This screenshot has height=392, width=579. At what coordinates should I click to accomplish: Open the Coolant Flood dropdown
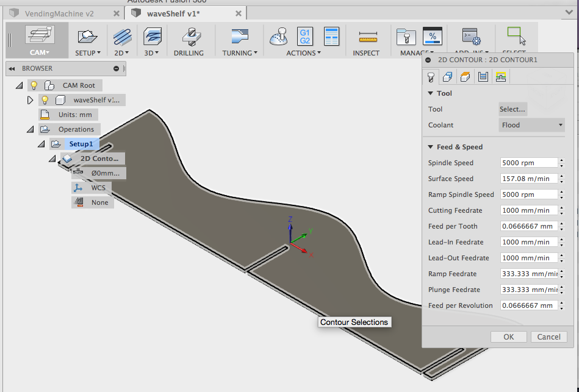(532, 125)
